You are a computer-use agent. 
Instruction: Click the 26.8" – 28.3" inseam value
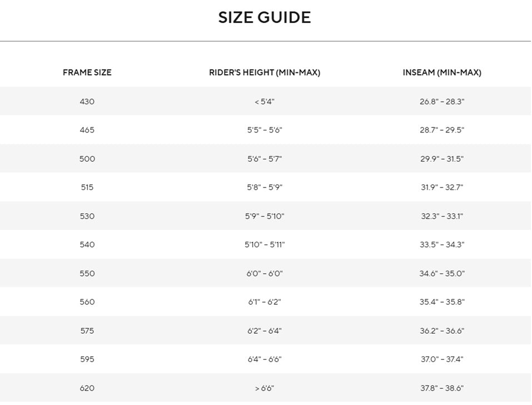pos(442,101)
